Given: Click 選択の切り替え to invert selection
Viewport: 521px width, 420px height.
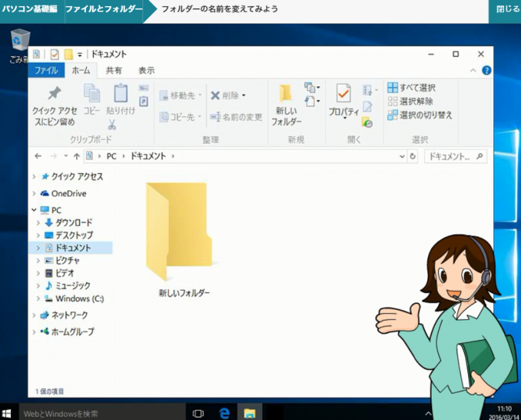Looking at the screenshot, I should (419, 115).
